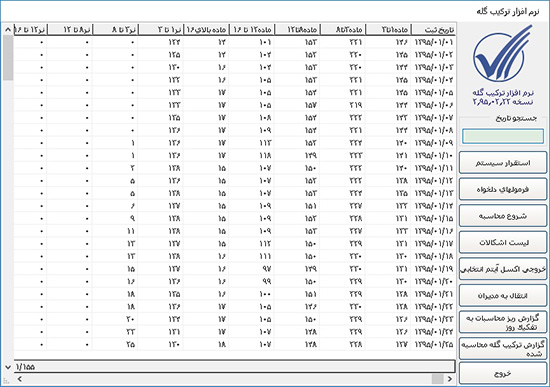Start calculation with شروع محاسبه button

tap(503, 216)
